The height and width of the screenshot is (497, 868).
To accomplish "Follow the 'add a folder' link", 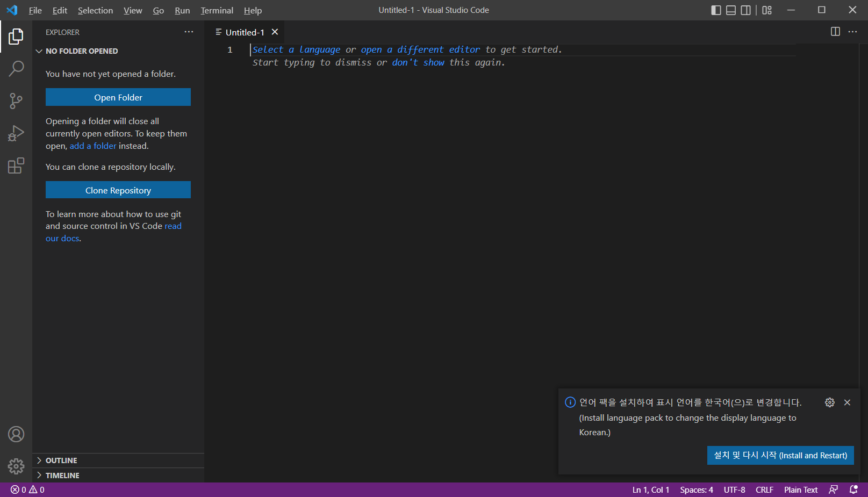I will [93, 146].
